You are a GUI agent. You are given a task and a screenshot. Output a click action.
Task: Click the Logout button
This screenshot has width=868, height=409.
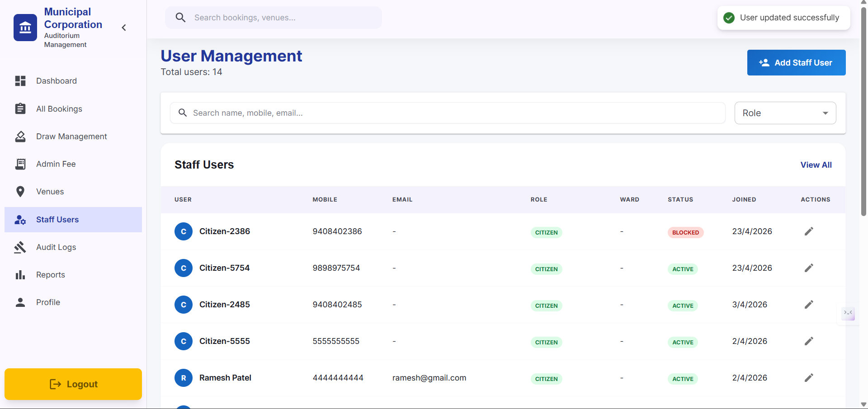73,384
